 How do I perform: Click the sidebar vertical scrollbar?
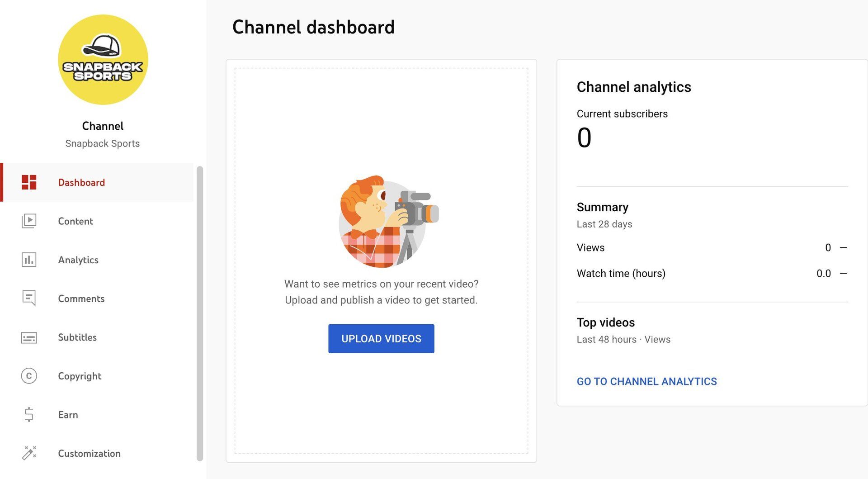point(200,313)
